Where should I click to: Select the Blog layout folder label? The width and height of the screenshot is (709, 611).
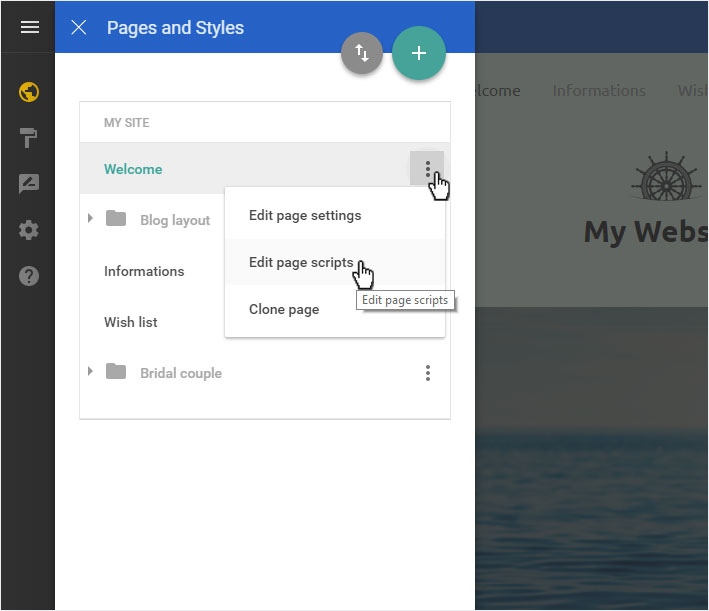pyautogui.click(x=175, y=220)
